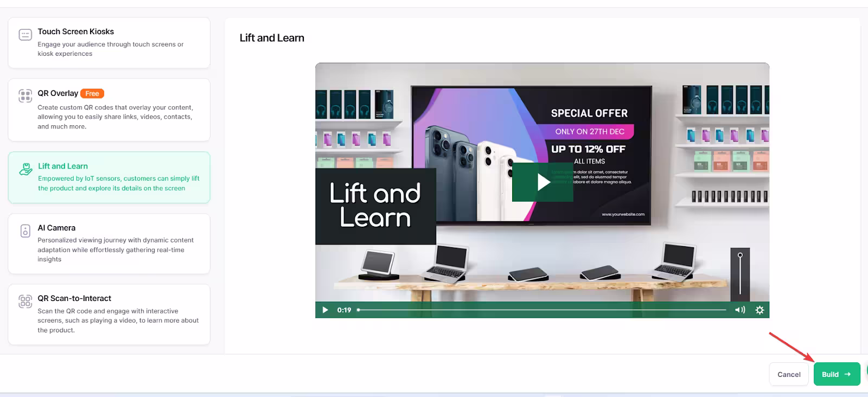This screenshot has width=868, height=397.
Task: Click the small play button in video controls
Action: (325, 310)
